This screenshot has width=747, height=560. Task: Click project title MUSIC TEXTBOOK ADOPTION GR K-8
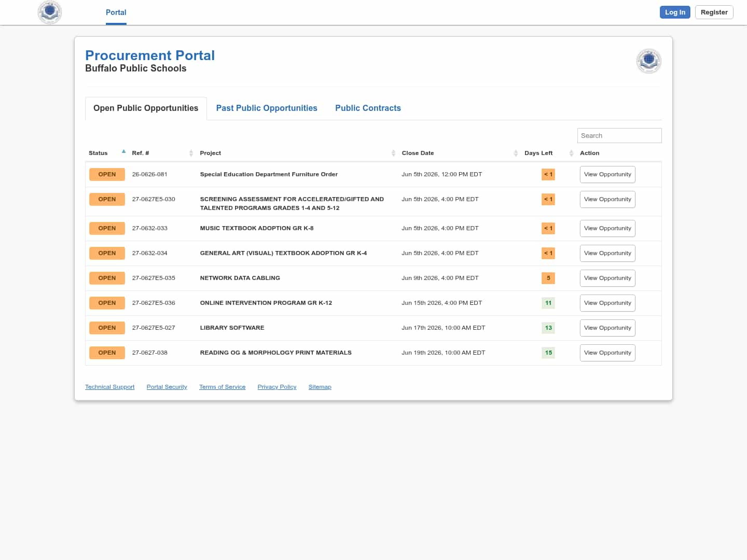tap(257, 228)
